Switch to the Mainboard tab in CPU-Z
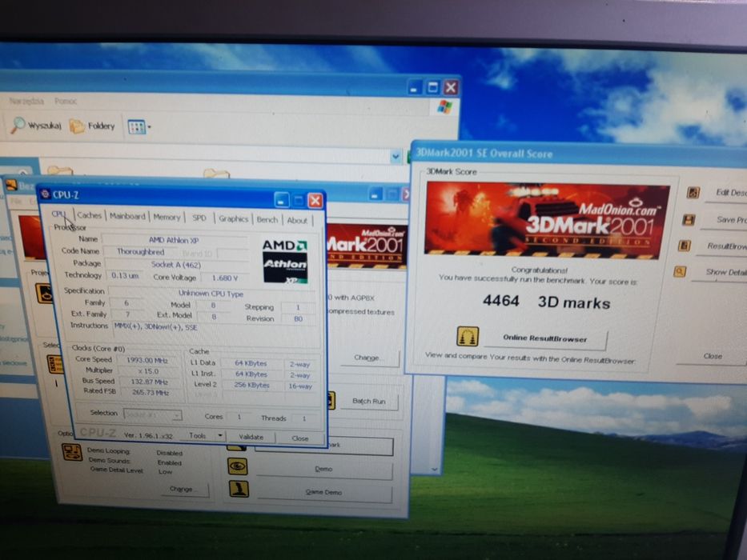747x560 pixels. tap(127, 216)
